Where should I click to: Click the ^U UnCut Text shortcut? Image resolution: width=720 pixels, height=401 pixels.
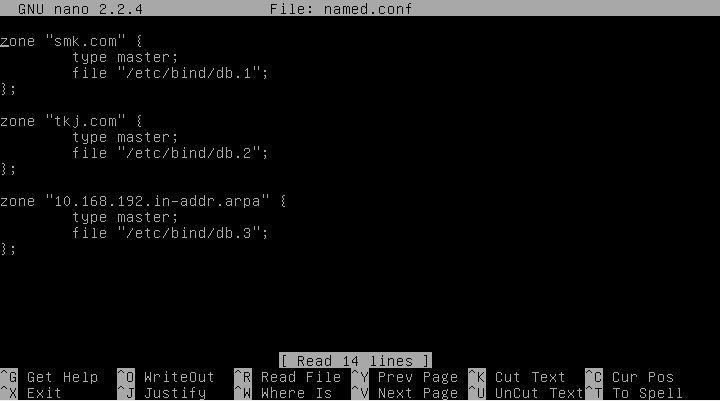pos(526,393)
